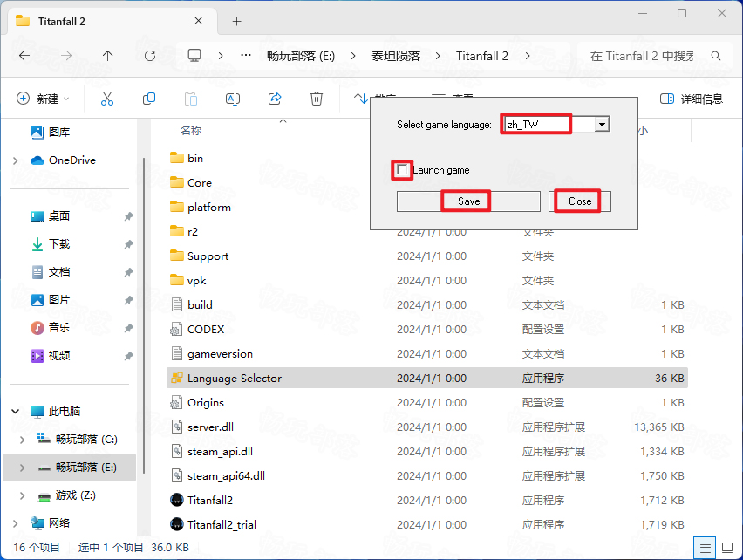
Task: Expand the 畅玩部落 (C:) drive node
Action: (23, 440)
